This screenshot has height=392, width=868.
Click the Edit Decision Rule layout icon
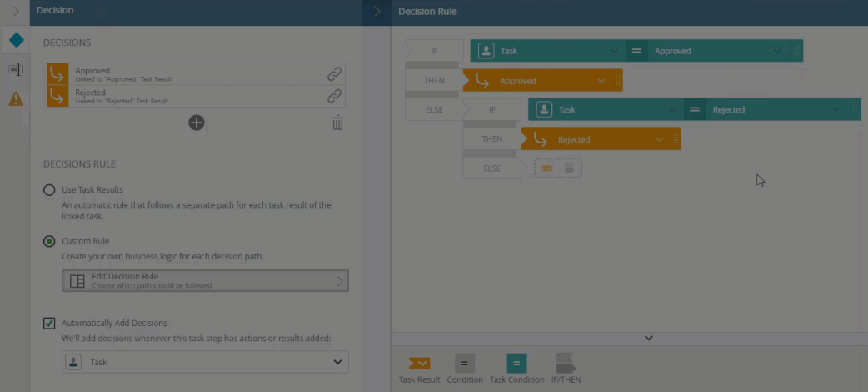click(x=77, y=281)
